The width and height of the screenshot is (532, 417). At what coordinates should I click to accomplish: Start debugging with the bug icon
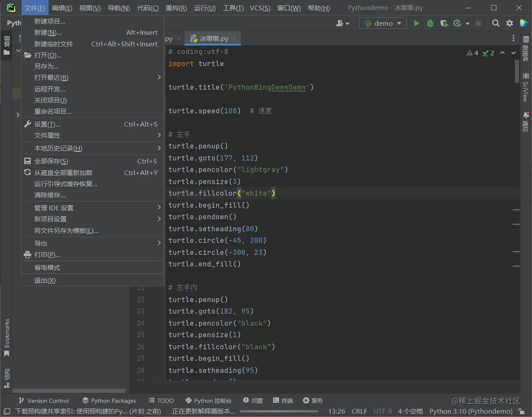[x=430, y=23]
